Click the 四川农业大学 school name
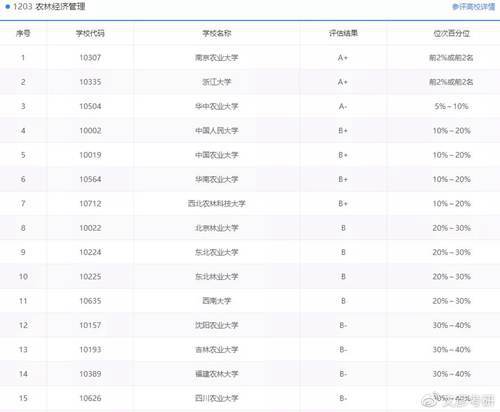The width and height of the screenshot is (500, 412). click(217, 398)
